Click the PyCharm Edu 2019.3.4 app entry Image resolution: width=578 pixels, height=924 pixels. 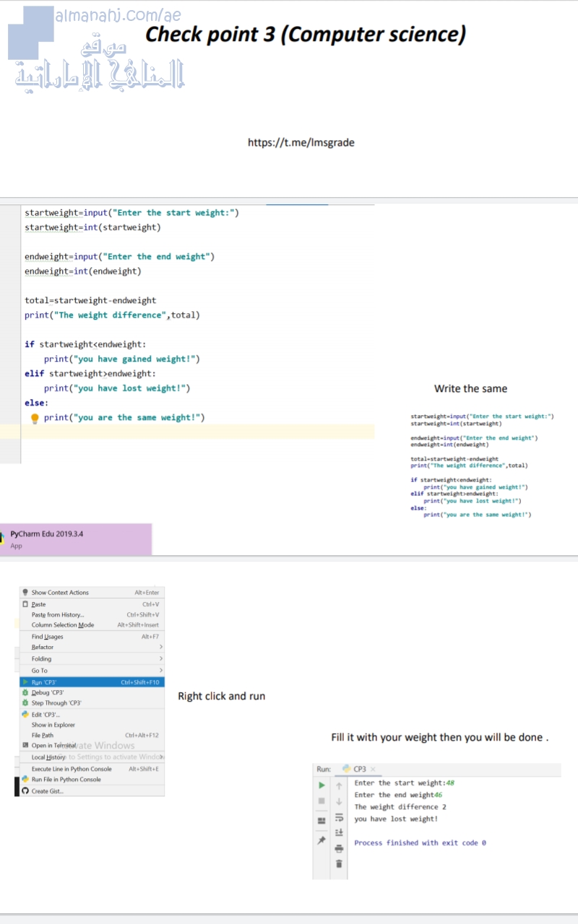(x=76, y=539)
